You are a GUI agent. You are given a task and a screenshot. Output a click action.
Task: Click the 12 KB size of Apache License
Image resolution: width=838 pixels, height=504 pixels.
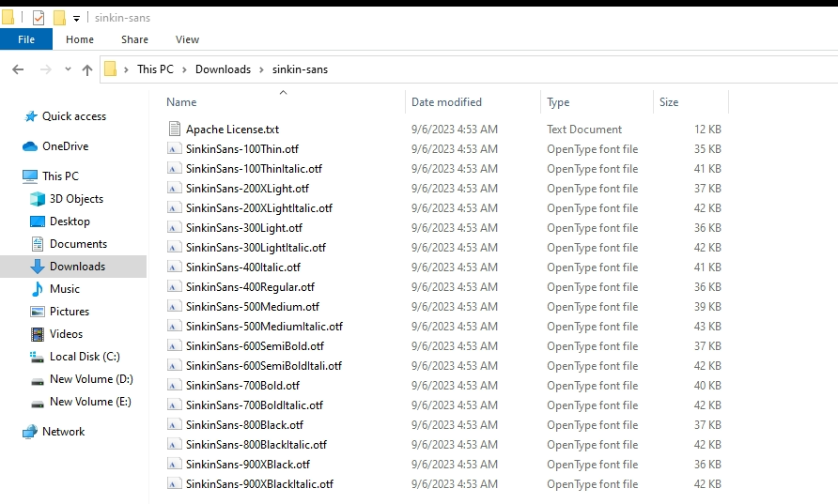tap(707, 130)
